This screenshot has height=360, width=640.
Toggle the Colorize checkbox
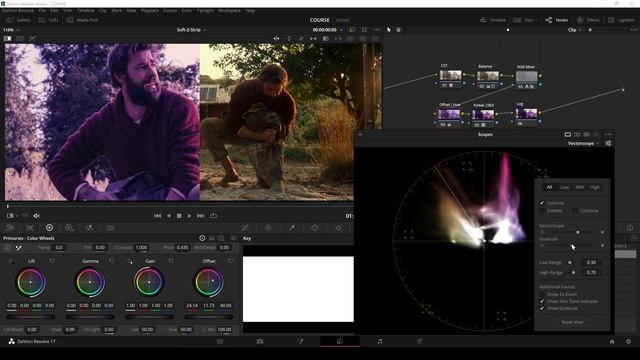coord(542,203)
